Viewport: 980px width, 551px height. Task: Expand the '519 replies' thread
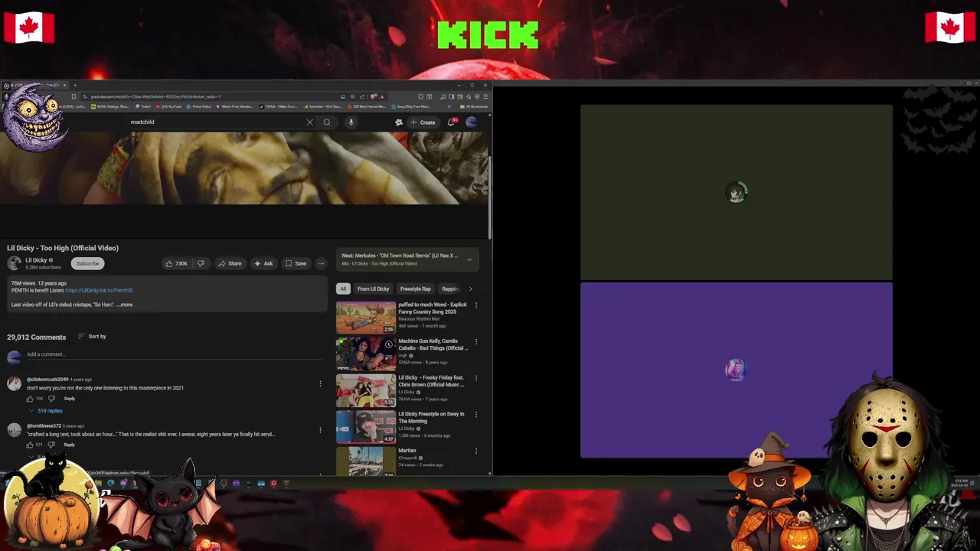[x=46, y=411]
